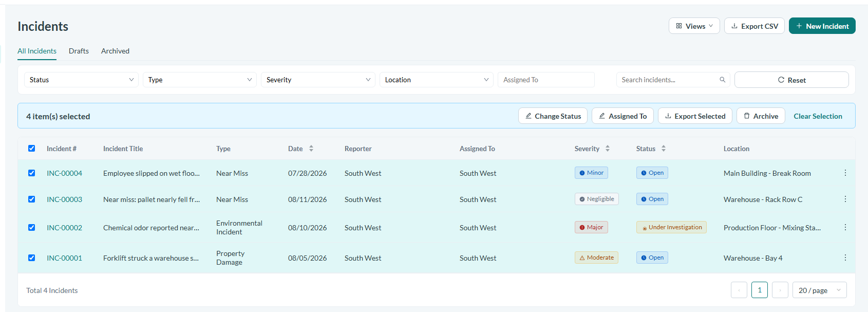The height and width of the screenshot is (312, 868).
Task: Export the incident list as CSV
Action: 754,26
